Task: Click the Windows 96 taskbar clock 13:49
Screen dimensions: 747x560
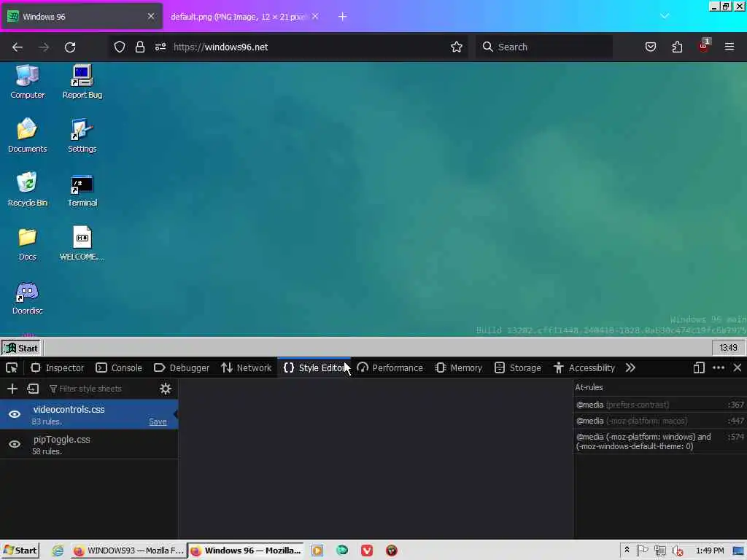Action: point(728,348)
